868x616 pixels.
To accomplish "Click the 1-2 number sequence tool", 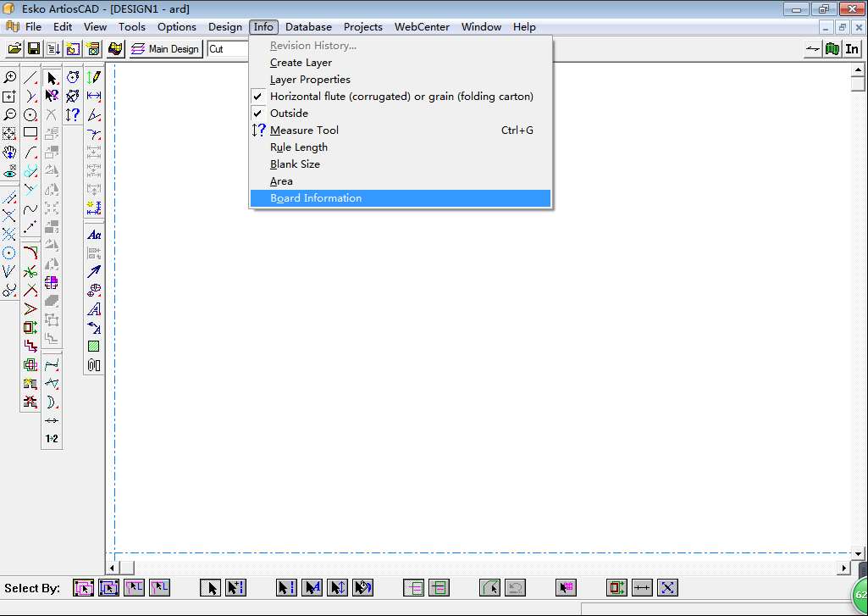I will coord(52,438).
